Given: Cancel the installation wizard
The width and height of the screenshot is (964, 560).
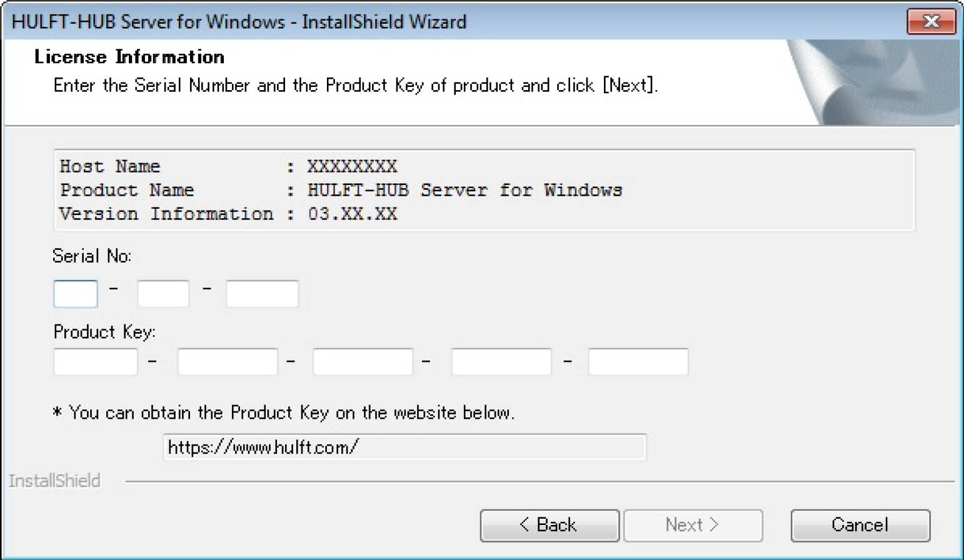Looking at the screenshot, I should pos(860,525).
